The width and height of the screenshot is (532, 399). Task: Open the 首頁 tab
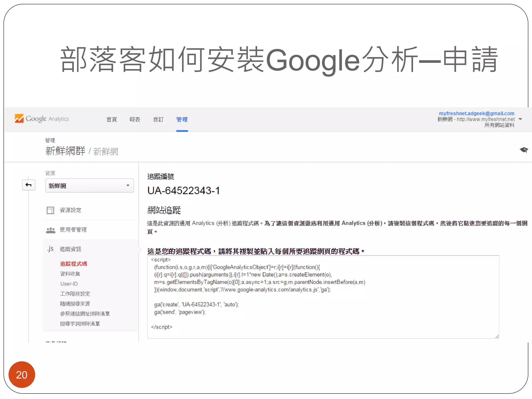click(x=112, y=119)
